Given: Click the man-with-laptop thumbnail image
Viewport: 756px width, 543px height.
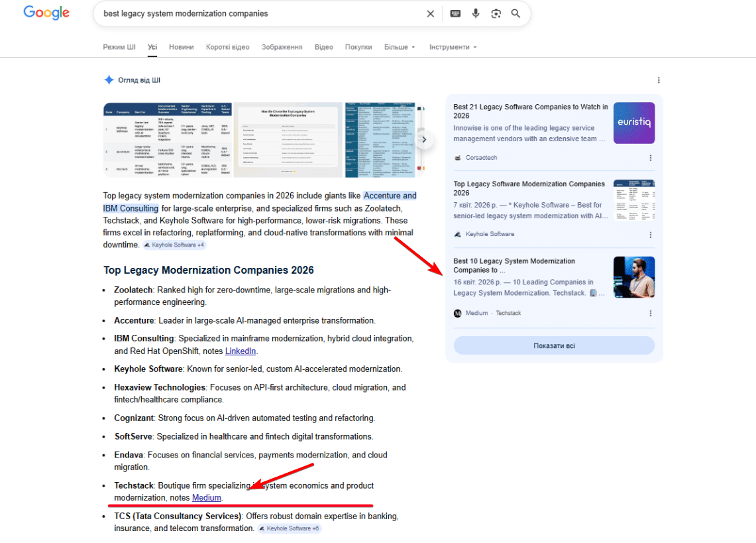Looking at the screenshot, I should (x=634, y=277).
